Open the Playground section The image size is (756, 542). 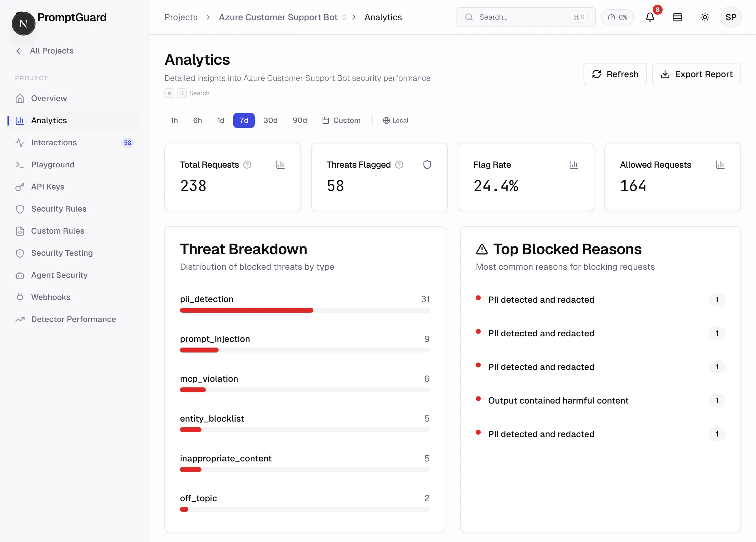(74, 165)
